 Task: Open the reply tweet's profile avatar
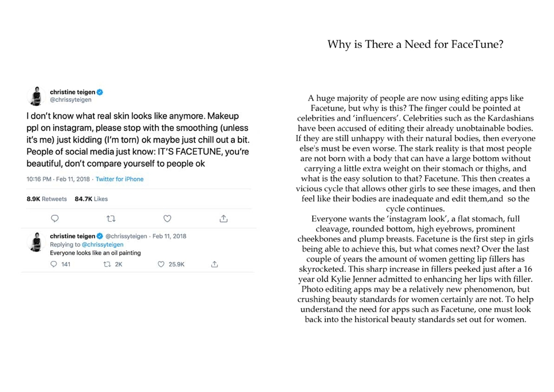pyautogui.click(x=36, y=242)
